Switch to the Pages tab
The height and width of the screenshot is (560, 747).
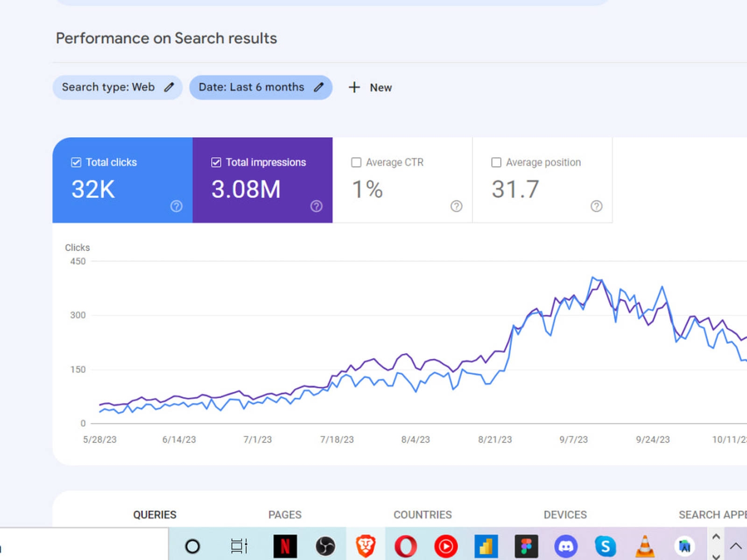point(285,515)
